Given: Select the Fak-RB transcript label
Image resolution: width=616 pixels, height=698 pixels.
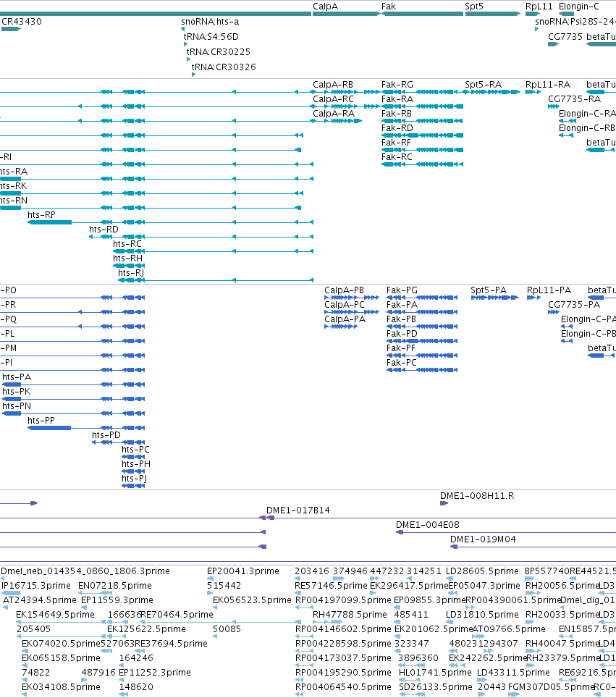Looking at the screenshot, I should tap(397, 114).
